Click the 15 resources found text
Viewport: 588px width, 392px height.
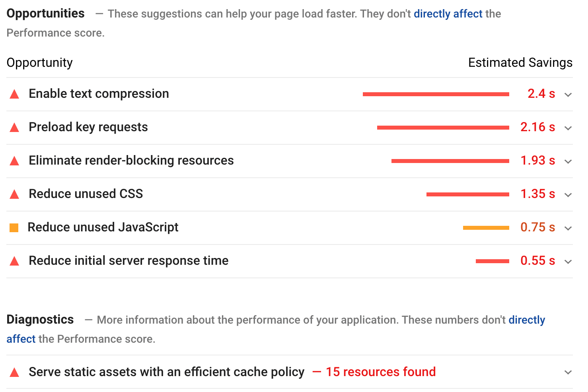click(380, 372)
